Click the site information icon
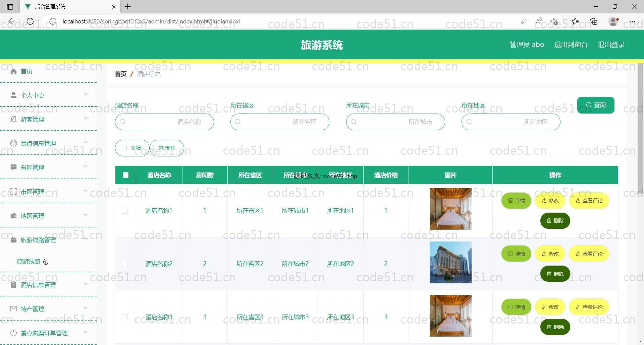The height and width of the screenshot is (345, 644). point(53,21)
